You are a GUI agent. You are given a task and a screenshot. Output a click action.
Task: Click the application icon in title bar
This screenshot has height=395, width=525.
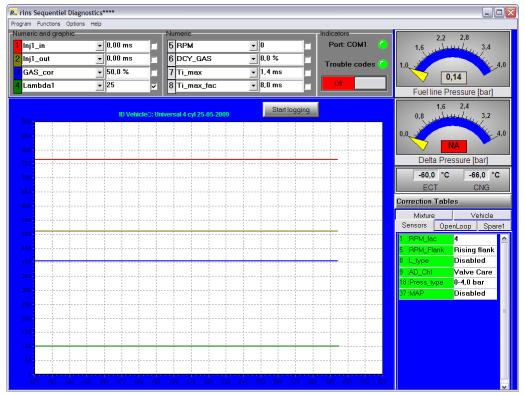tap(13, 13)
